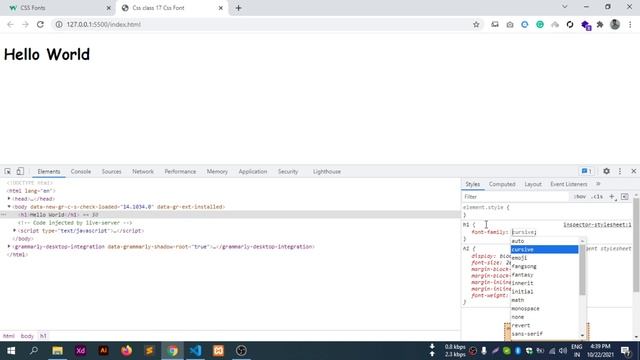Open the Lighthouse tab
The image size is (640, 360).
(327, 172)
